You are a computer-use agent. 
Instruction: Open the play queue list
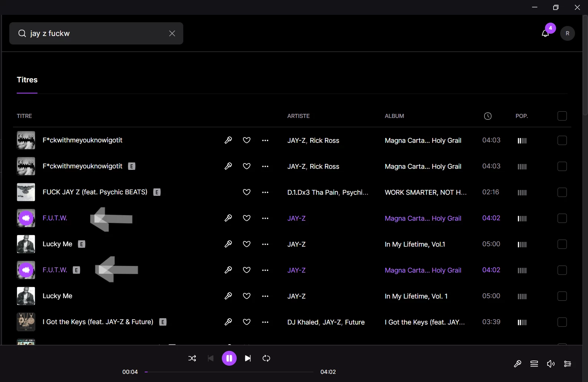tap(534, 364)
